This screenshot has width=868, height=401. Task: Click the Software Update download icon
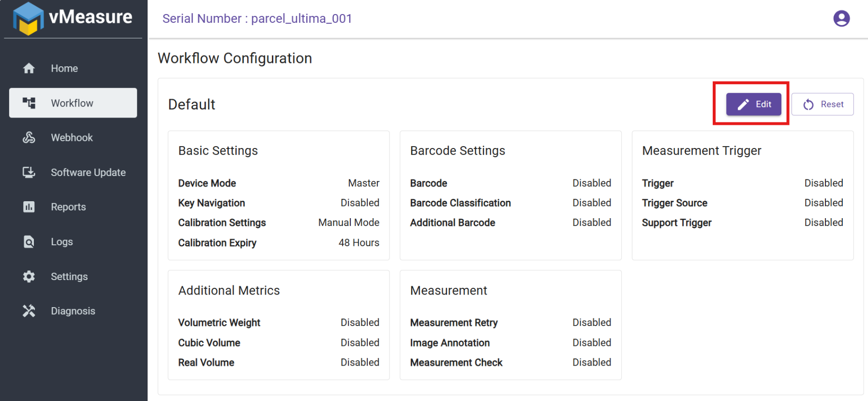click(x=29, y=172)
